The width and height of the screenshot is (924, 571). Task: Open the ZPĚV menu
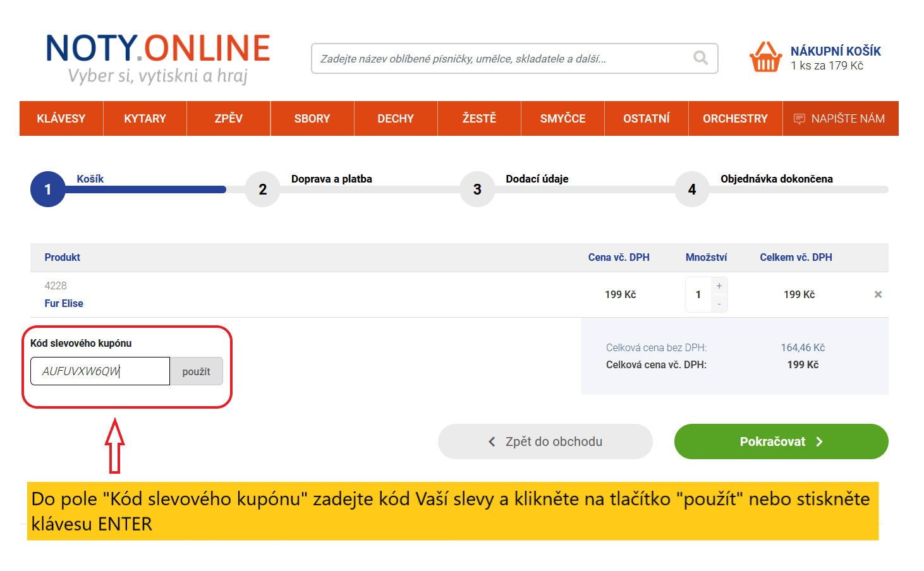(228, 119)
